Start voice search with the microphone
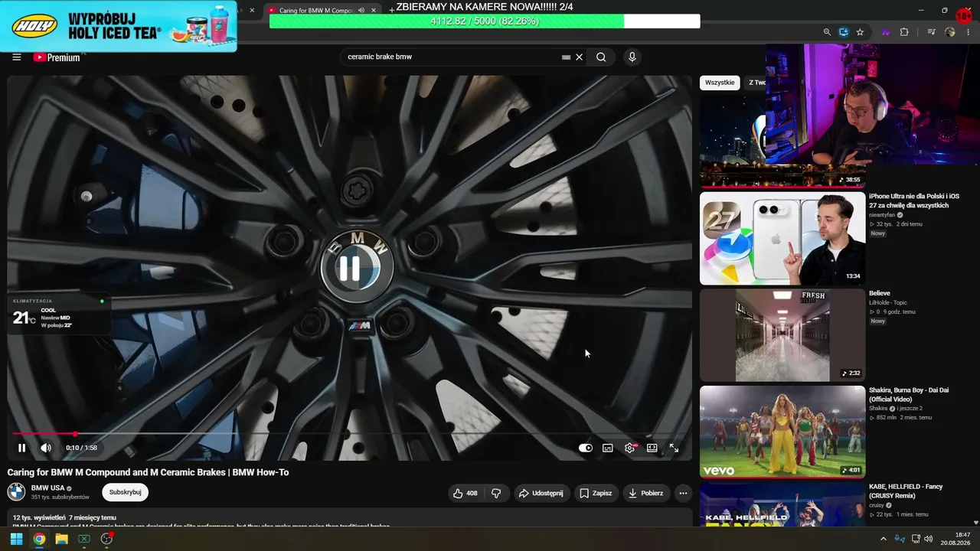 (x=632, y=57)
